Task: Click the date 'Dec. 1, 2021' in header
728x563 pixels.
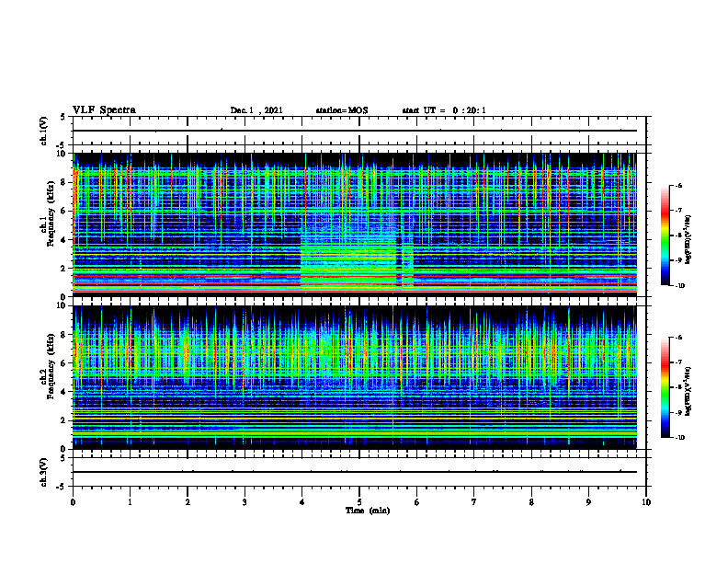Action: pyautogui.click(x=256, y=110)
